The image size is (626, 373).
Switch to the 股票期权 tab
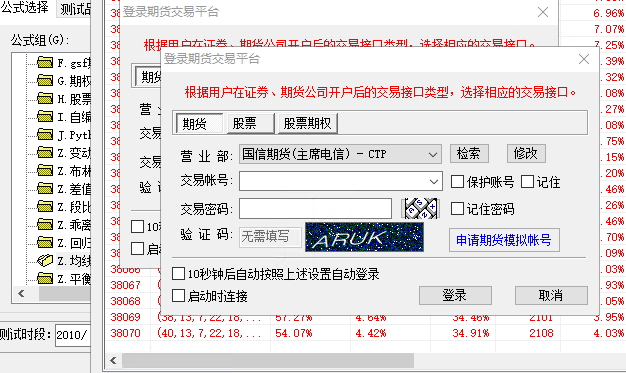tap(307, 123)
